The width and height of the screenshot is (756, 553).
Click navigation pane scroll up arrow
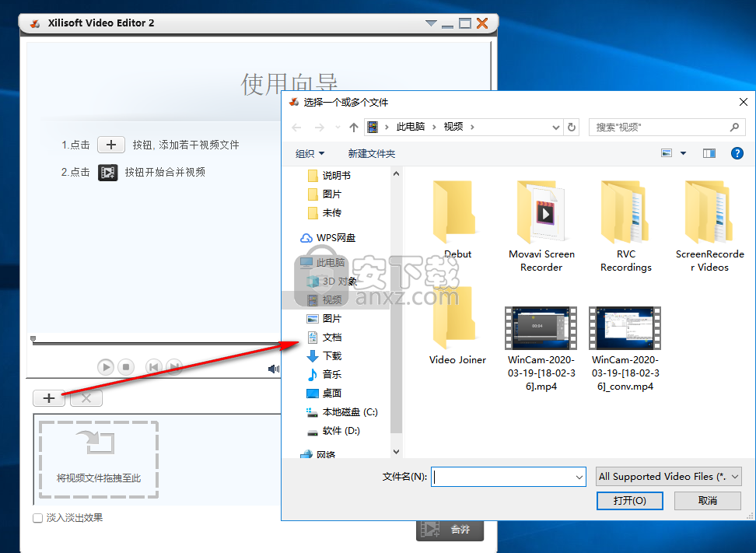point(396,173)
